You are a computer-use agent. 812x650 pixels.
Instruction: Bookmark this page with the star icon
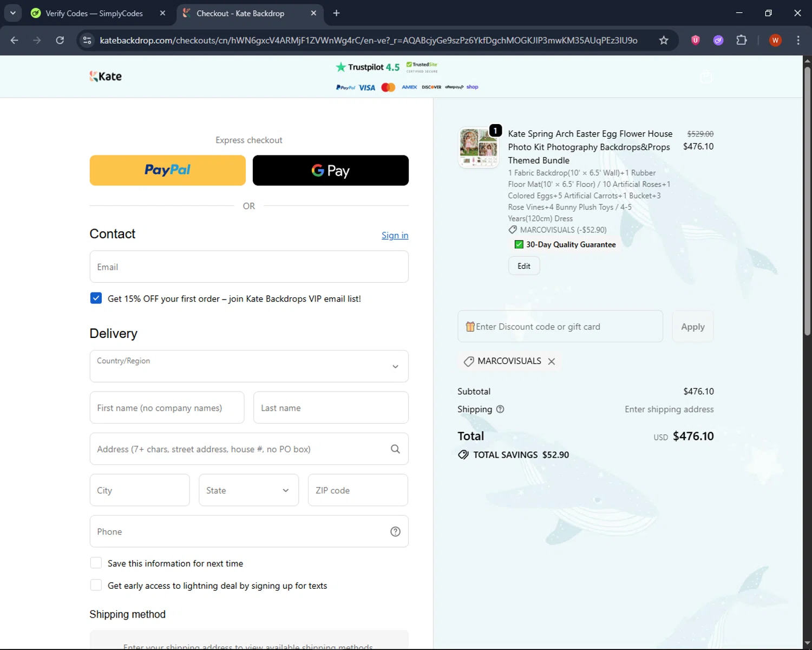(664, 40)
